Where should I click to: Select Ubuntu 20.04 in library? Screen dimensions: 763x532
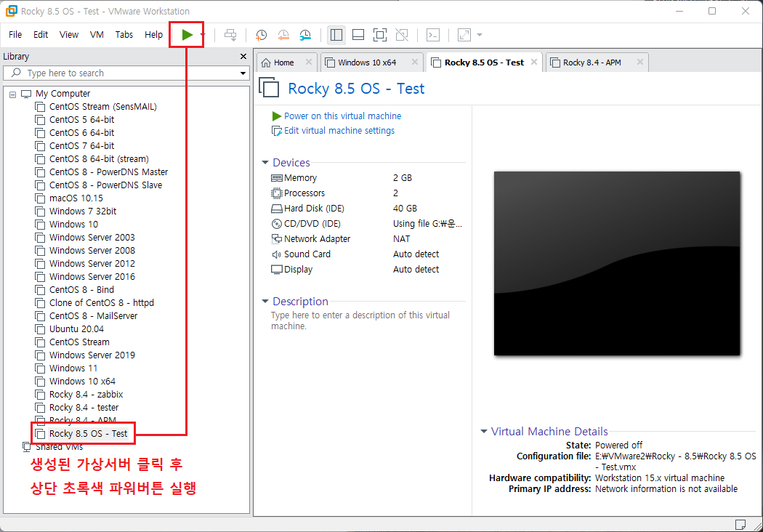point(76,329)
